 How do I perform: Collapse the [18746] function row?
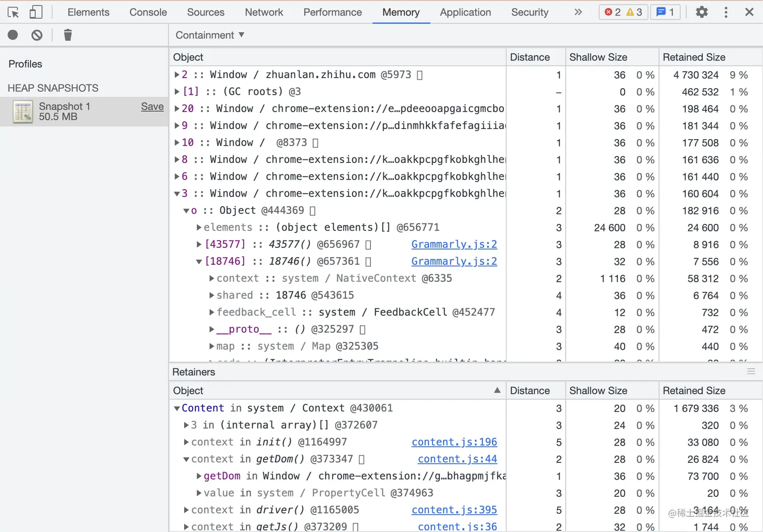(x=199, y=262)
